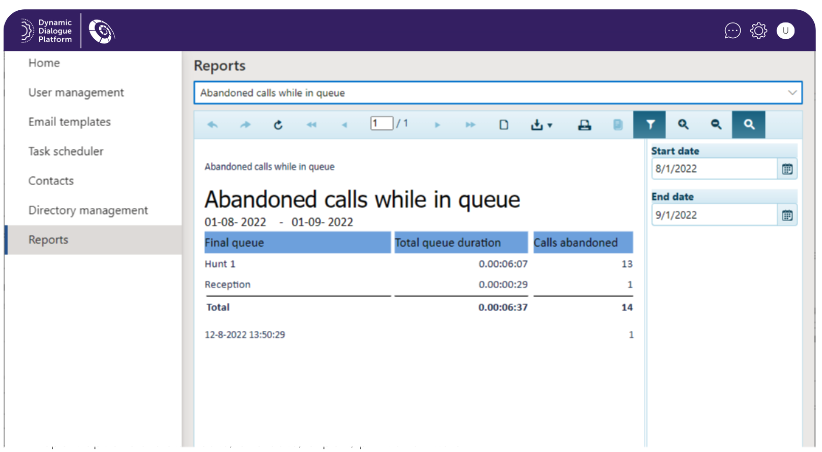Click the large 'Abandoned calls while in queue' title

coord(362,200)
